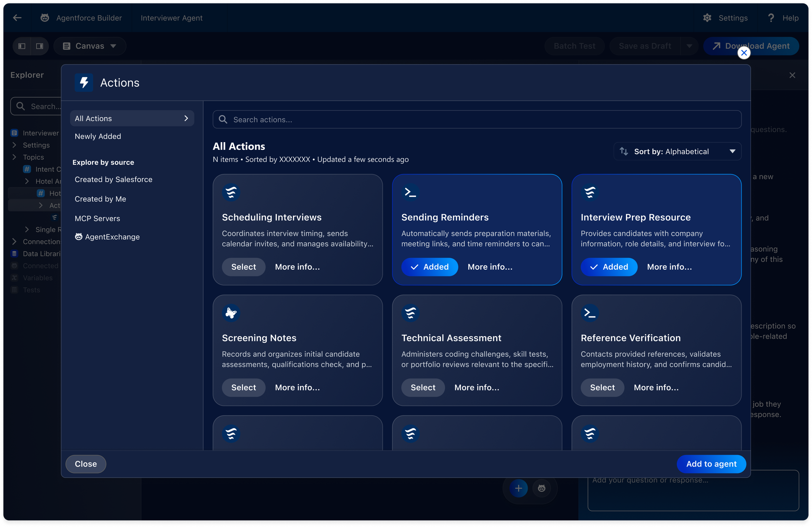Expand the Single R node in Explorer
812x527 pixels.
[x=27, y=229]
